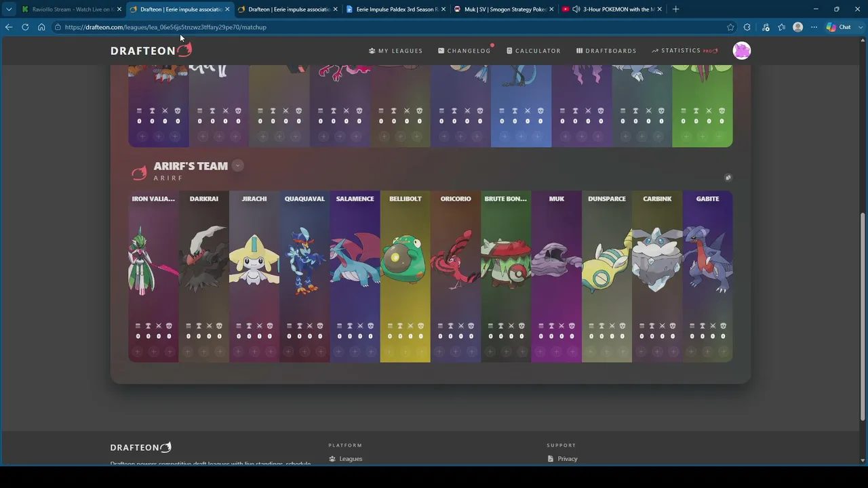Open the browser profile avatar in the toolbar
Screen dimensions: 868x488
(798, 27)
